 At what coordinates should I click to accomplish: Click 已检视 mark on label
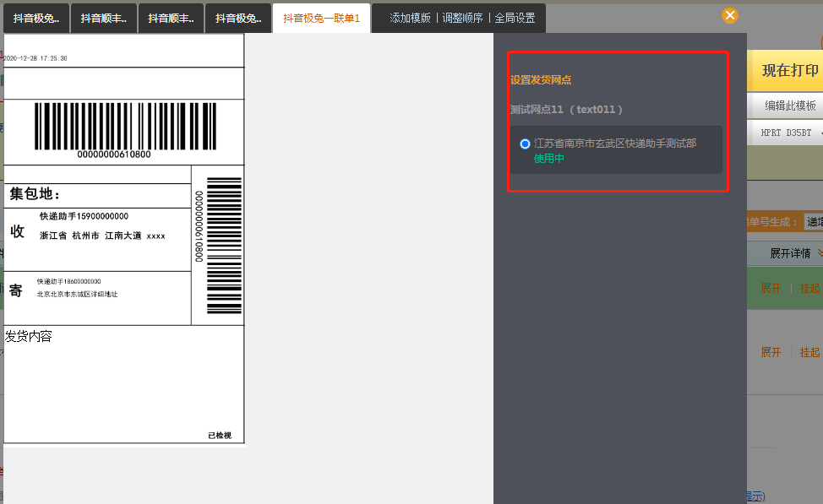tap(220, 436)
